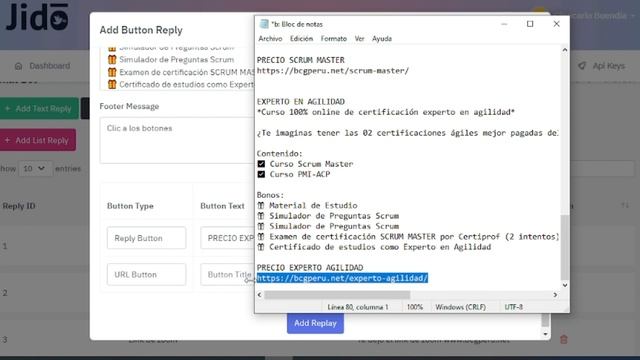Click the 'Curso Scrum Master' line
The width and height of the screenshot is (640, 360).
point(311,164)
